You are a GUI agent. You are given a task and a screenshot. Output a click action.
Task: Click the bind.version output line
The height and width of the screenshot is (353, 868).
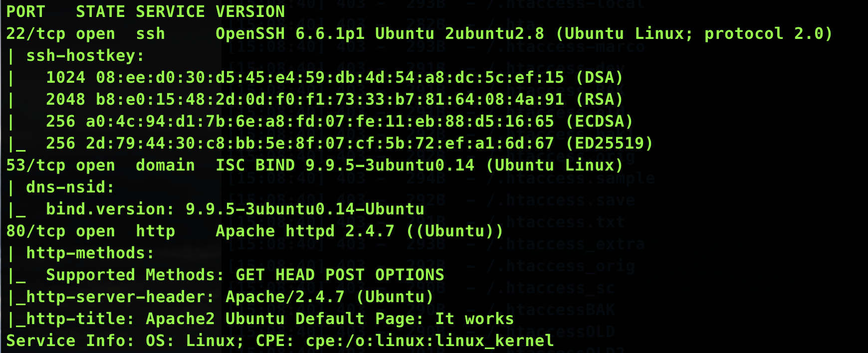[235, 209]
